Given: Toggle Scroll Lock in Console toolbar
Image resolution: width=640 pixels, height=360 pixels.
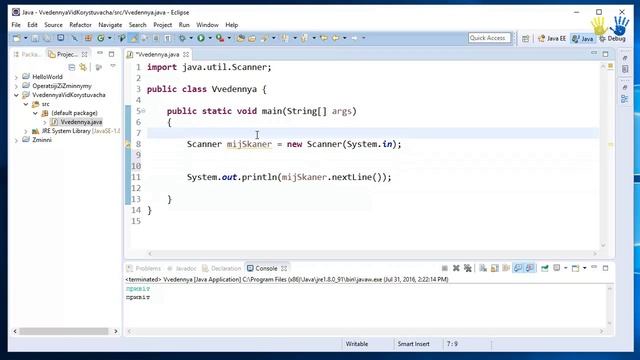Looking at the screenshot, I should (495, 268).
